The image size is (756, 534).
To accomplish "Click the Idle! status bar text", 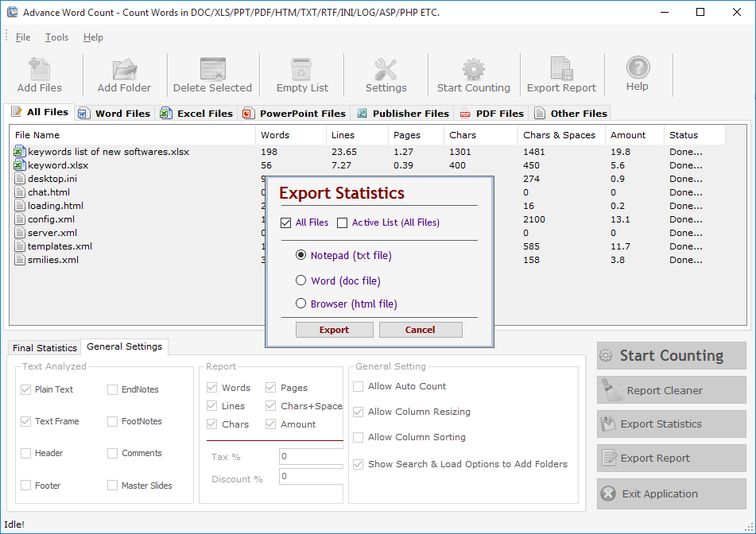I will click(14, 524).
